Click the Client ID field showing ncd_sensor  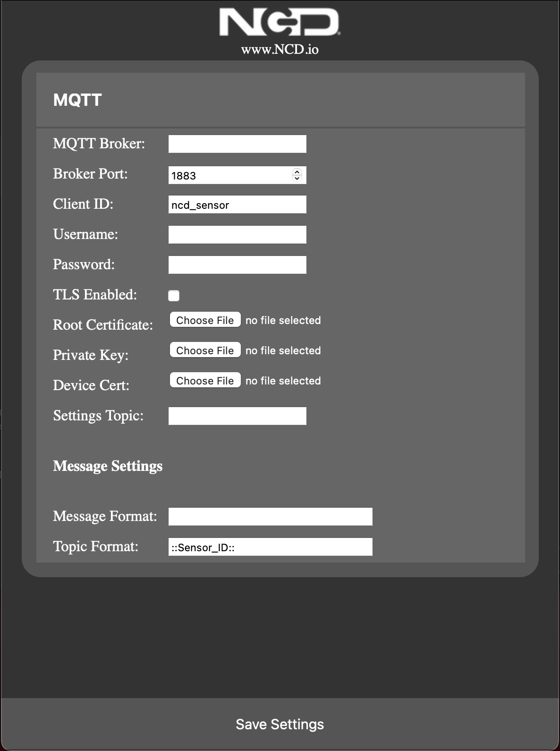coord(237,204)
